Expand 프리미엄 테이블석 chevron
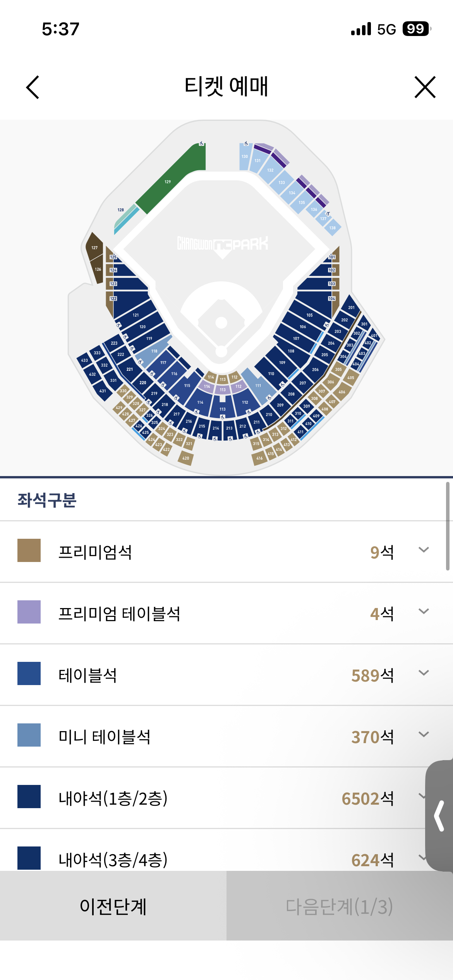This screenshot has width=453, height=980. coord(424,611)
